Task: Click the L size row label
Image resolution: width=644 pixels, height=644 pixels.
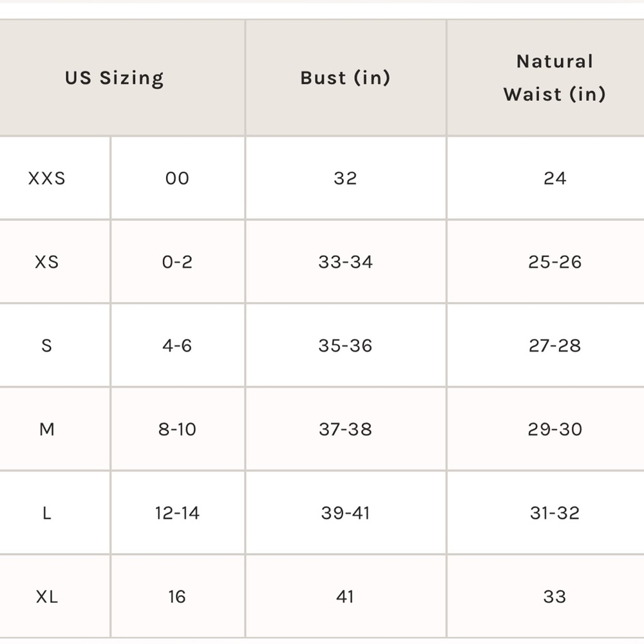Action: [x=47, y=513]
